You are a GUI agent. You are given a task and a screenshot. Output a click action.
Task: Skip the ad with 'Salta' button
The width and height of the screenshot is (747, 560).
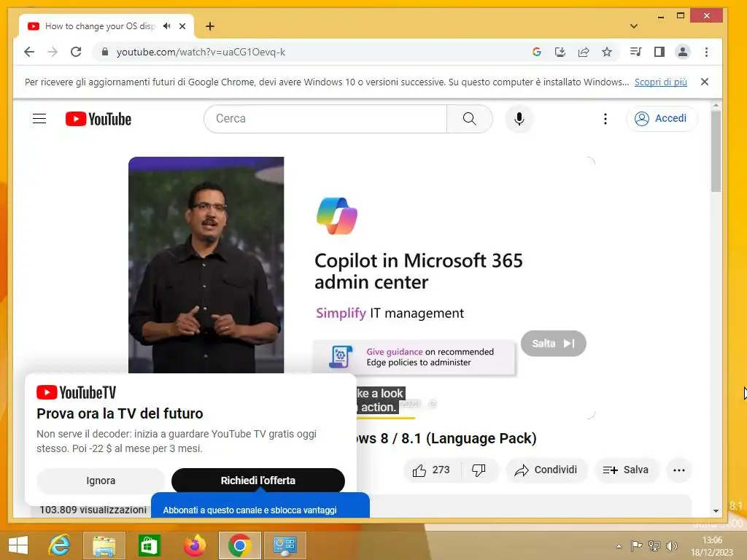(553, 343)
